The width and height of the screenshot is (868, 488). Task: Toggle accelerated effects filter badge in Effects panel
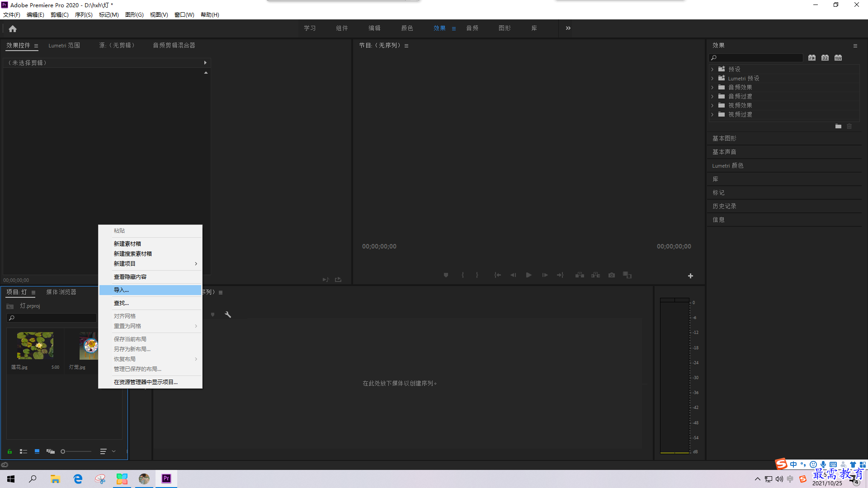(812, 58)
